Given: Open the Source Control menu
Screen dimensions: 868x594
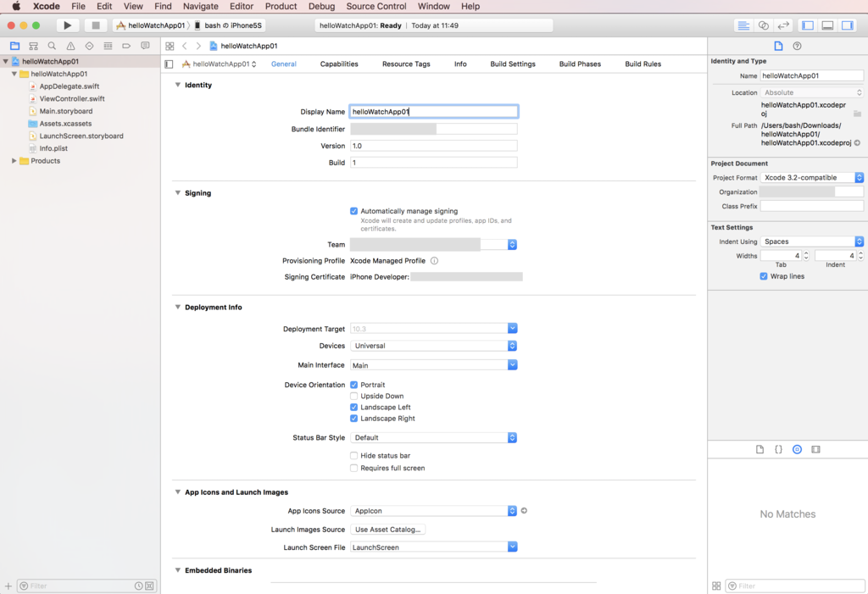Looking at the screenshot, I should 376,7.
